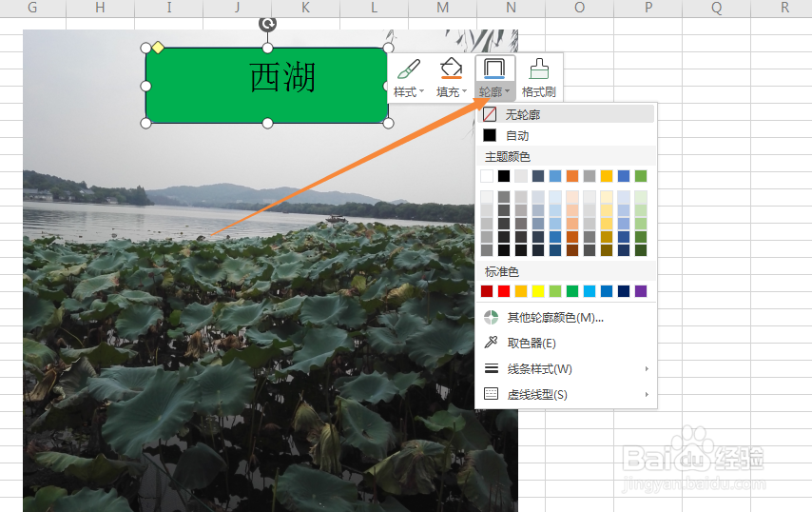
Task: Click the 无轮廓 no-outline icon
Action: tap(490, 114)
